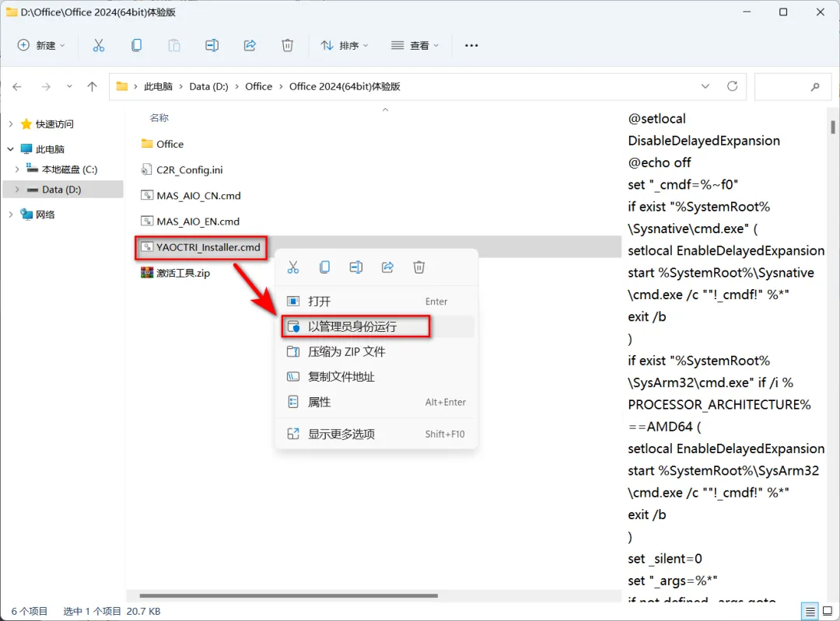Choose 以管理员身份运行 in the context menu
This screenshot has height=621, width=840.
click(376, 326)
